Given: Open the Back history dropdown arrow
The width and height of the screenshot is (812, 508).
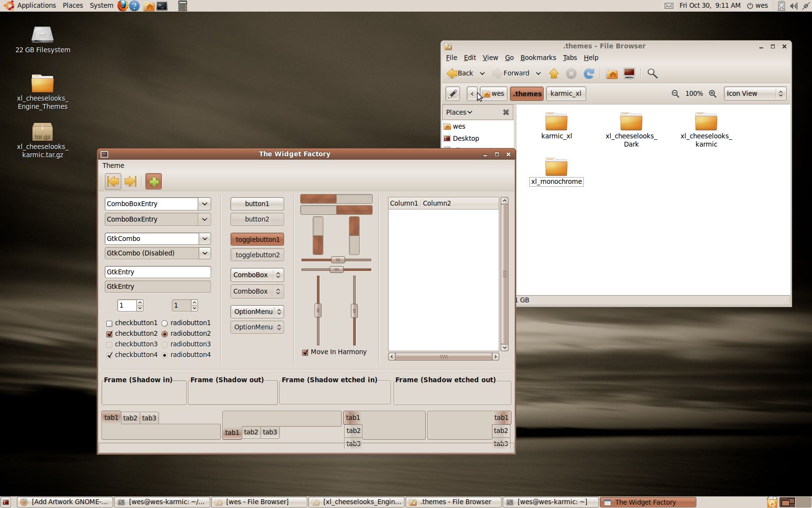Looking at the screenshot, I should pos(482,74).
